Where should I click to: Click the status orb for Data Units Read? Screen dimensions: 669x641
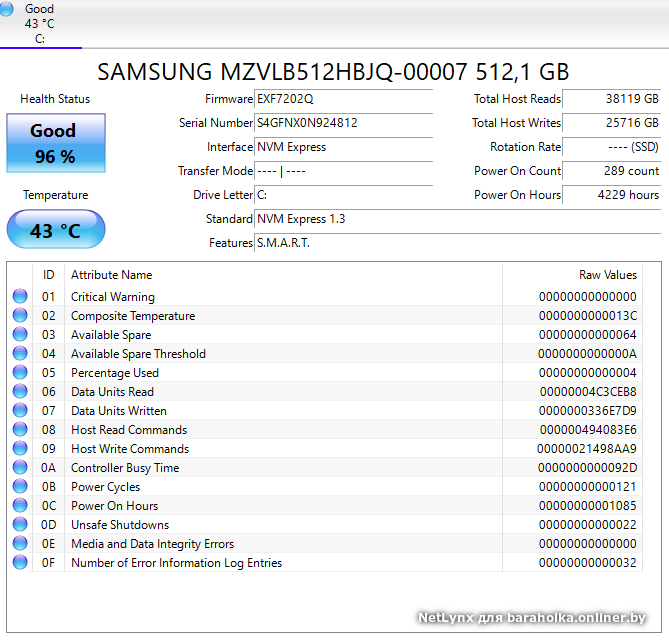pos(20,391)
